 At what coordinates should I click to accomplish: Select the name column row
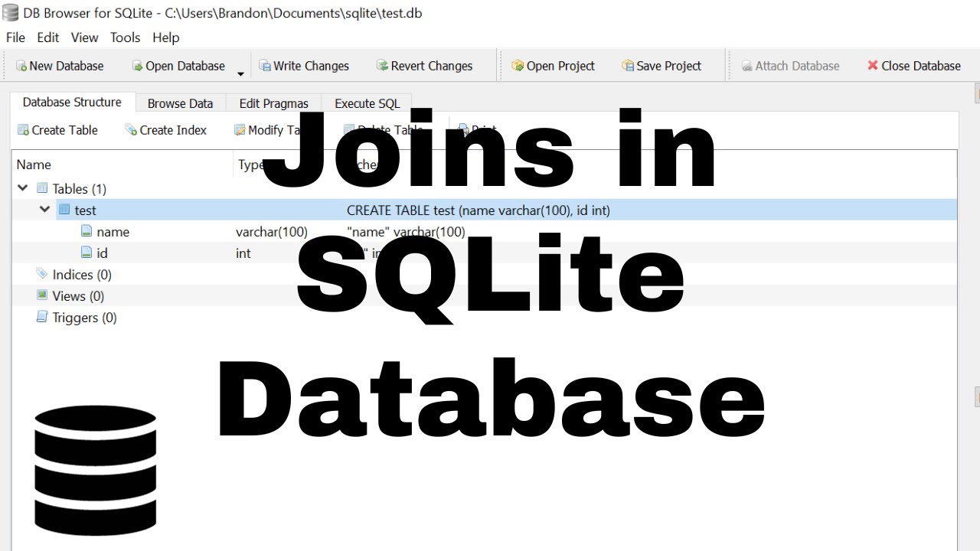pyautogui.click(x=485, y=231)
